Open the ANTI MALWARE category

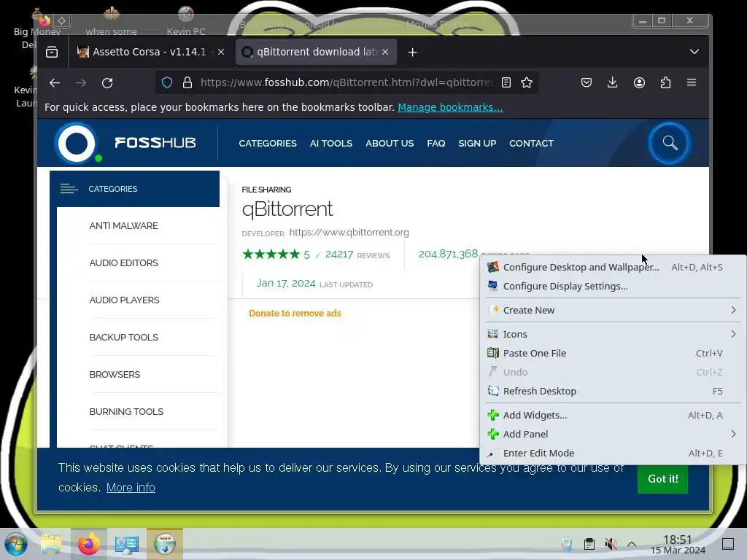[x=124, y=226]
